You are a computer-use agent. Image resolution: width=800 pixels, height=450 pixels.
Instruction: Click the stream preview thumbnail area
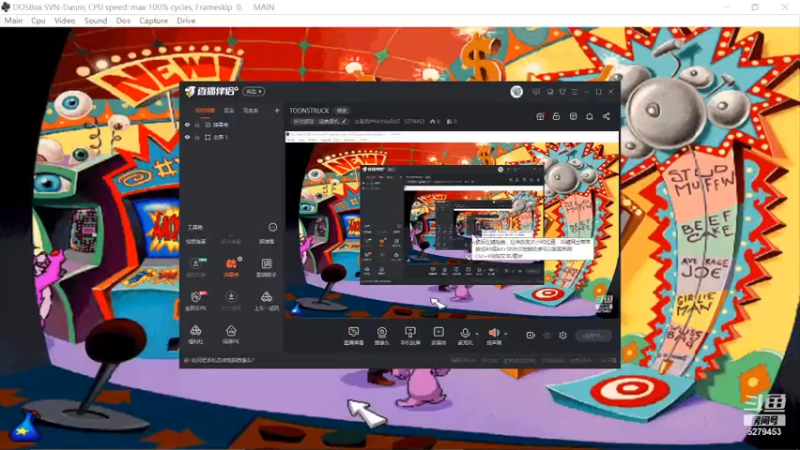pyautogui.click(x=452, y=225)
